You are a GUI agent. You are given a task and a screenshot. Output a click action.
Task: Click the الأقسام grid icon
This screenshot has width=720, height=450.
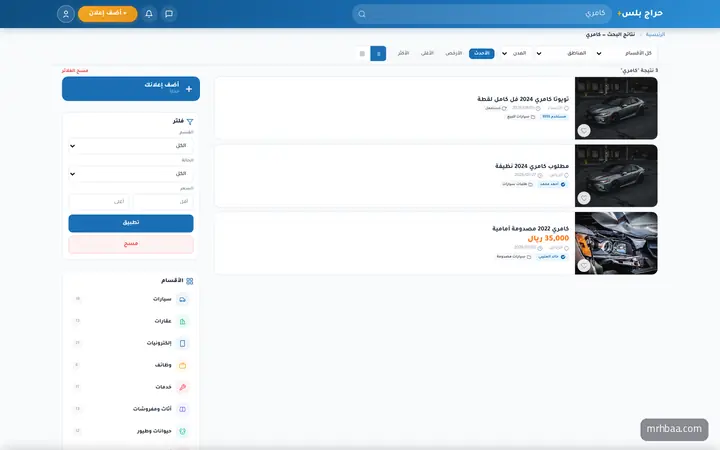[190, 281]
